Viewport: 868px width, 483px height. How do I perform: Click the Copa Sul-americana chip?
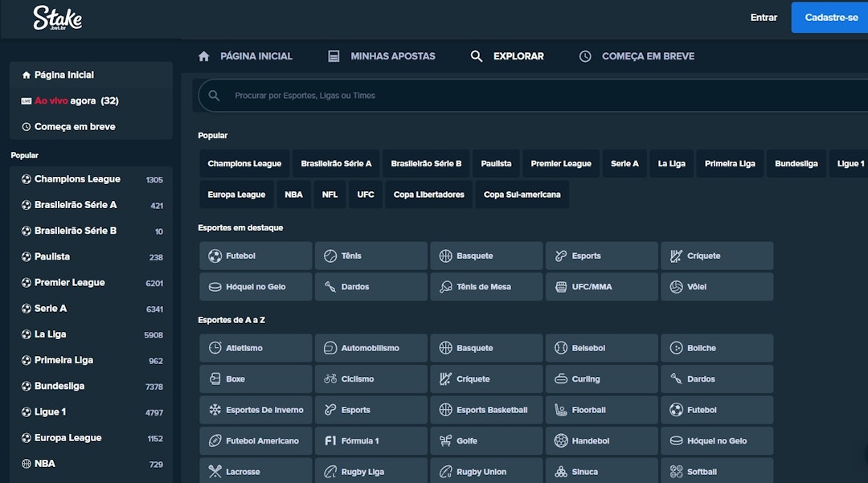coord(522,194)
